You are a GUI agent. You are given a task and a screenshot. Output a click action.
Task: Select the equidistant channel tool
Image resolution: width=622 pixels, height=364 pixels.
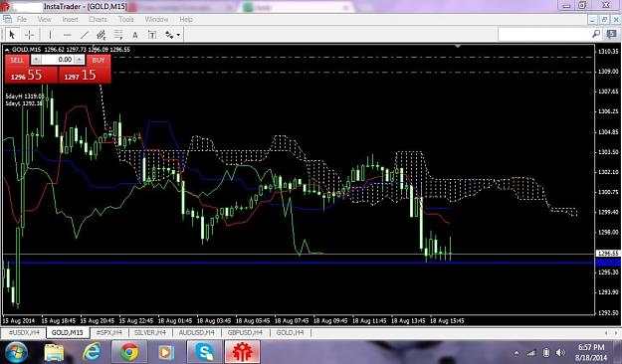click(102, 35)
